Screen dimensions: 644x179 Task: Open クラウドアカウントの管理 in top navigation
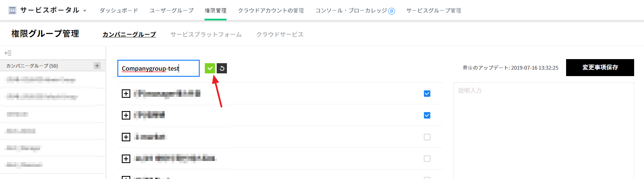(x=271, y=11)
